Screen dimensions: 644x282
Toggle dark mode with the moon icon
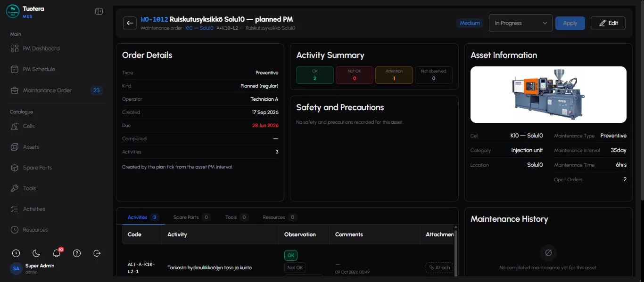click(x=36, y=253)
